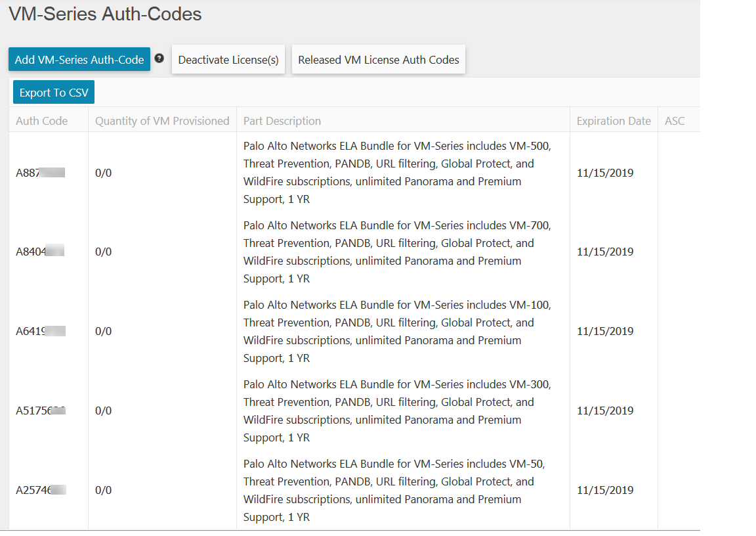
Task: Click the VM-700 ELA Bundle description
Action: [x=397, y=252]
